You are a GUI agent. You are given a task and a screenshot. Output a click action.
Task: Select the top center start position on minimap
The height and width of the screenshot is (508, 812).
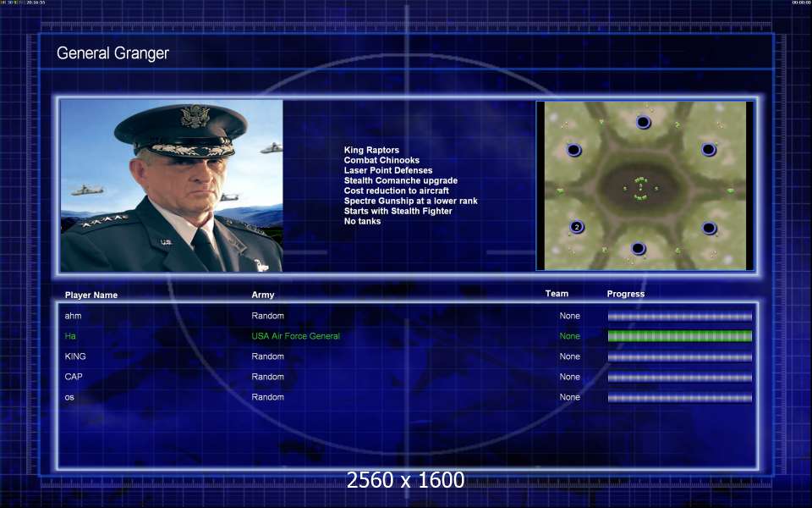tap(643, 122)
